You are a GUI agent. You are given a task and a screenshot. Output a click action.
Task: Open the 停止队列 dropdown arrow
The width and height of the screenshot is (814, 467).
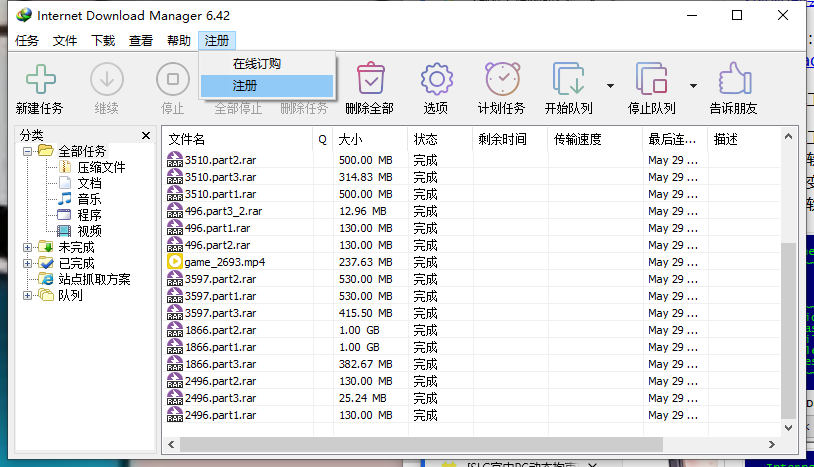click(694, 86)
